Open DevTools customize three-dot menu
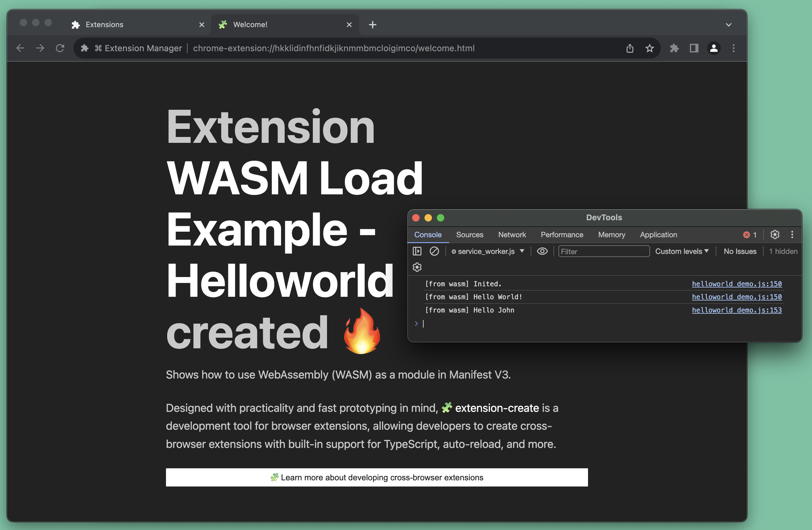 pyautogui.click(x=792, y=235)
